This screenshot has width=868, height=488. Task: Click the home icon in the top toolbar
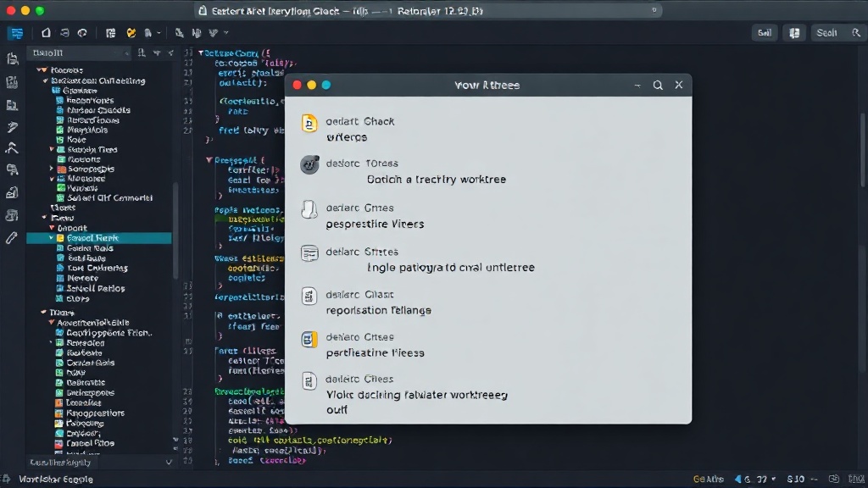click(46, 33)
